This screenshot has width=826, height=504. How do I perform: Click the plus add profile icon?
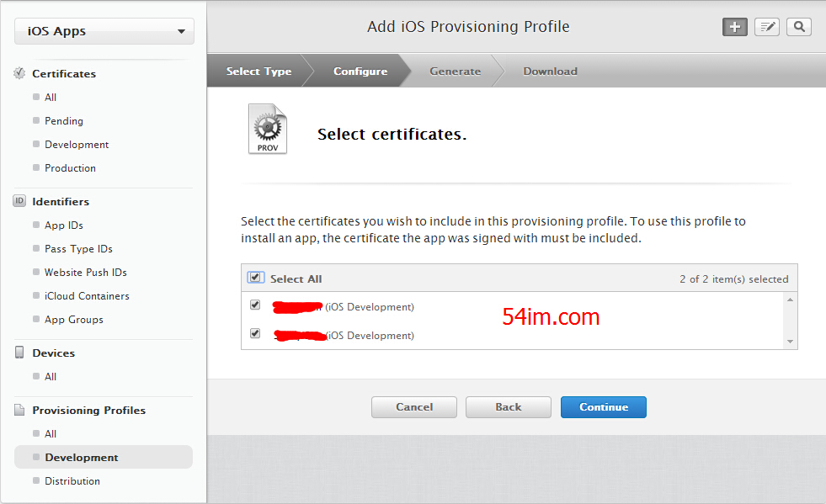pos(735,27)
